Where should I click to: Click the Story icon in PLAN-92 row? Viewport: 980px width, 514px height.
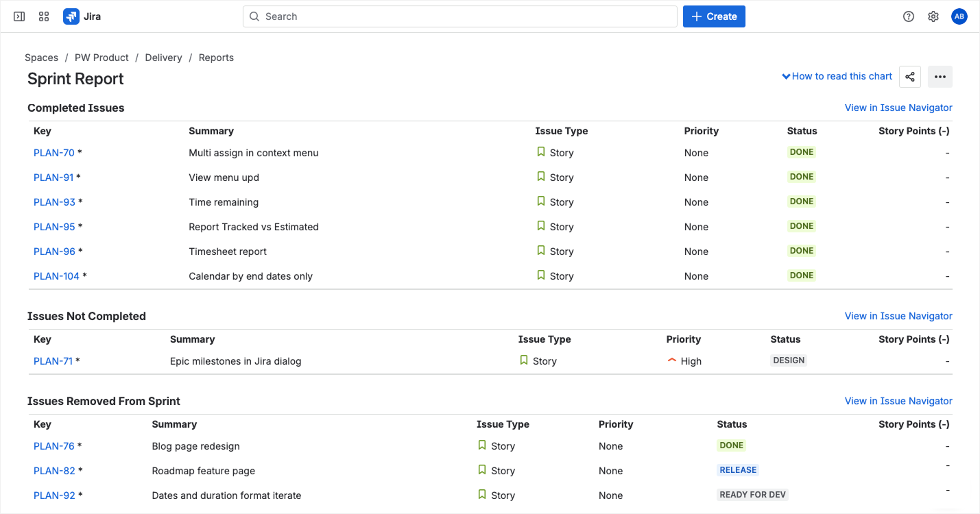pyautogui.click(x=482, y=495)
